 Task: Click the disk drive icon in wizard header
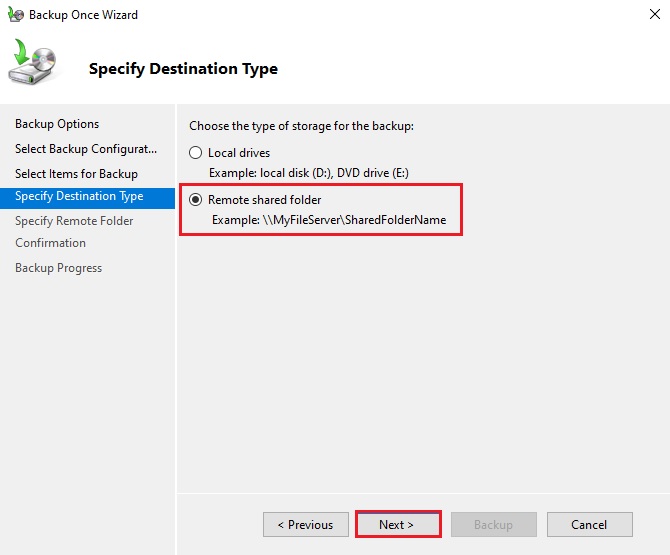click(x=34, y=64)
